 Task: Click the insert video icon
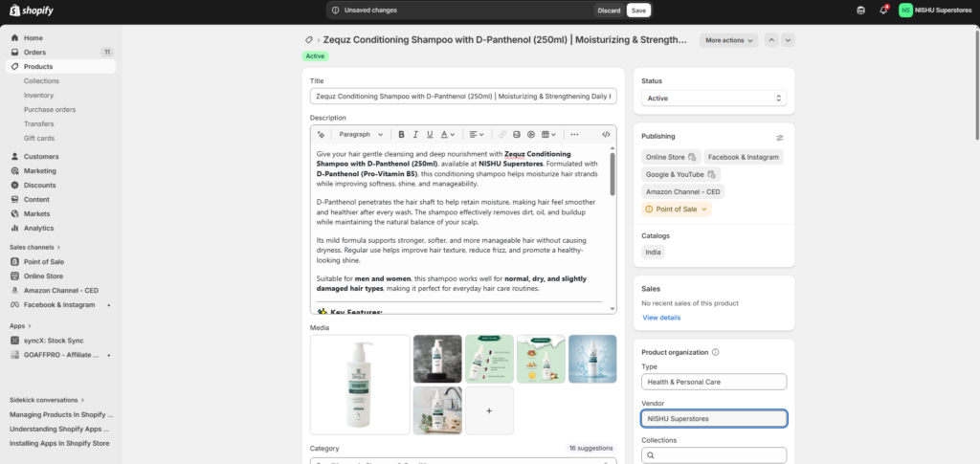click(x=530, y=134)
